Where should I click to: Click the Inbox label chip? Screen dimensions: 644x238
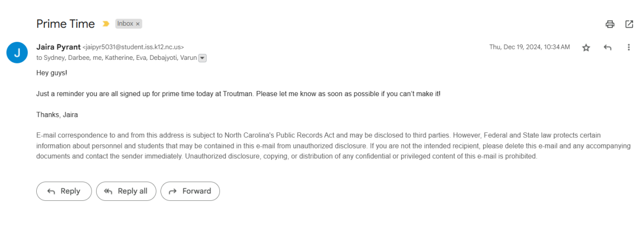click(x=125, y=24)
